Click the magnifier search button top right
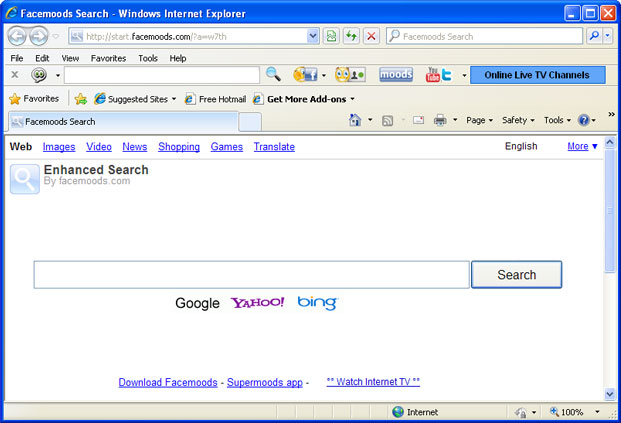The height and width of the screenshot is (423, 621). pyautogui.click(x=594, y=36)
